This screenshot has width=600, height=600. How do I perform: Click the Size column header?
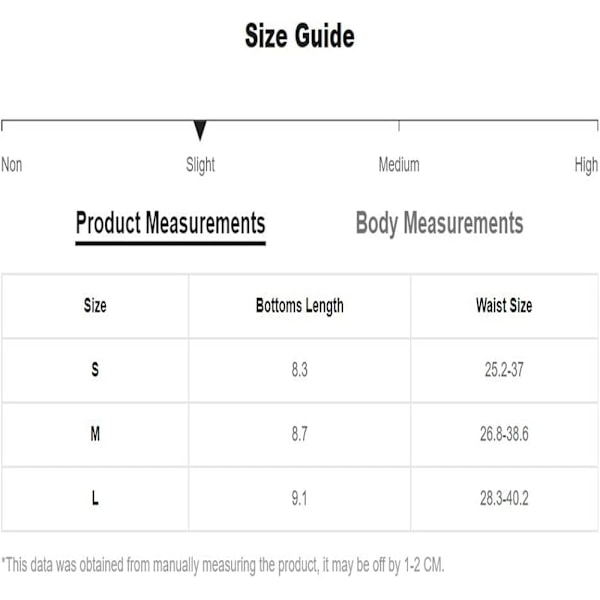tap(95, 305)
